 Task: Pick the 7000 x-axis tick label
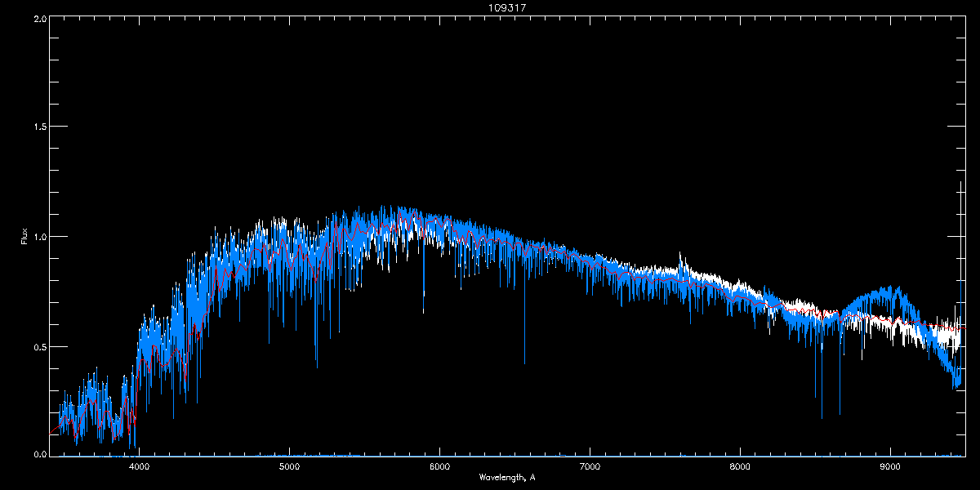(590, 467)
